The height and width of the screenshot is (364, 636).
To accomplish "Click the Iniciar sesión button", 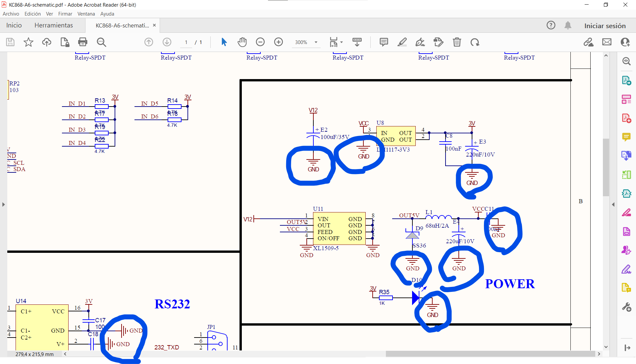I will tap(605, 26).
